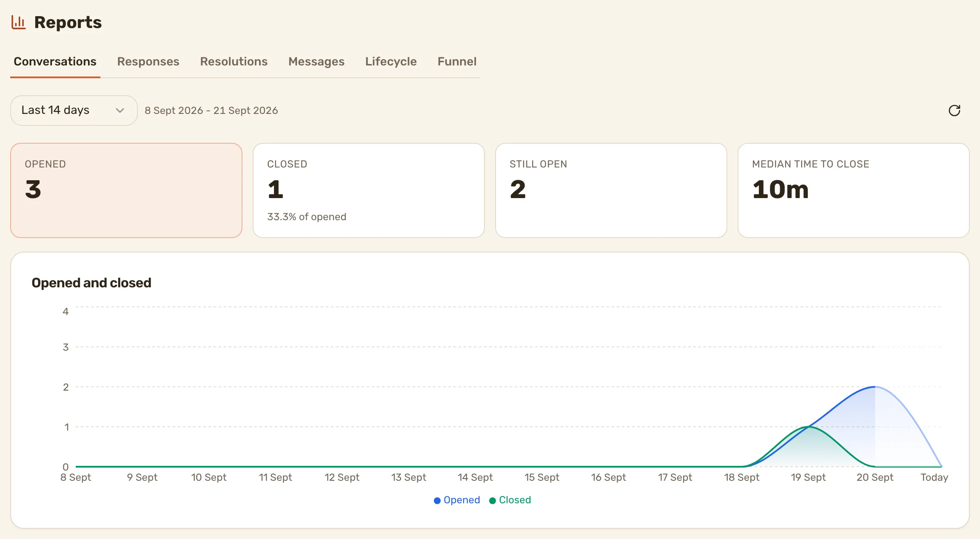980x539 pixels.
Task: Switch to the Responses tab
Action: point(148,62)
